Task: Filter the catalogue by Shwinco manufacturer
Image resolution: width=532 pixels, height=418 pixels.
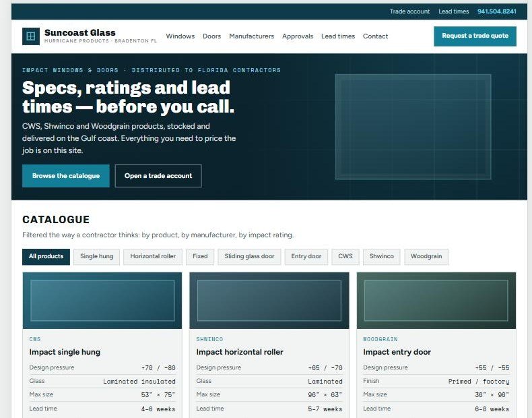Action: click(x=382, y=256)
